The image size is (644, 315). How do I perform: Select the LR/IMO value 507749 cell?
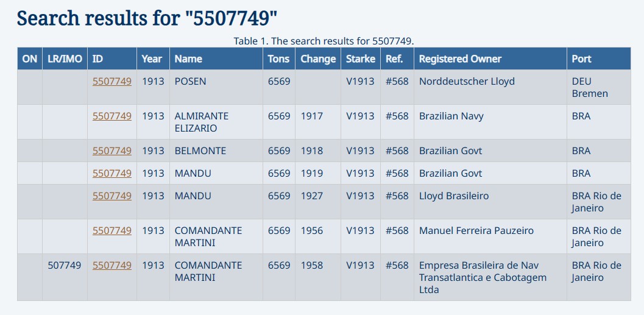[x=65, y=277]
